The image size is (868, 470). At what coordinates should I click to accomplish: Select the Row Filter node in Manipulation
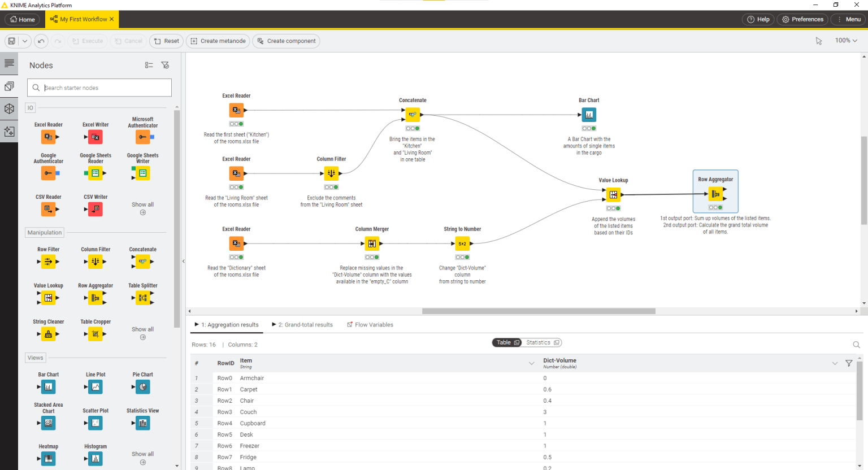tap(48, 262)
